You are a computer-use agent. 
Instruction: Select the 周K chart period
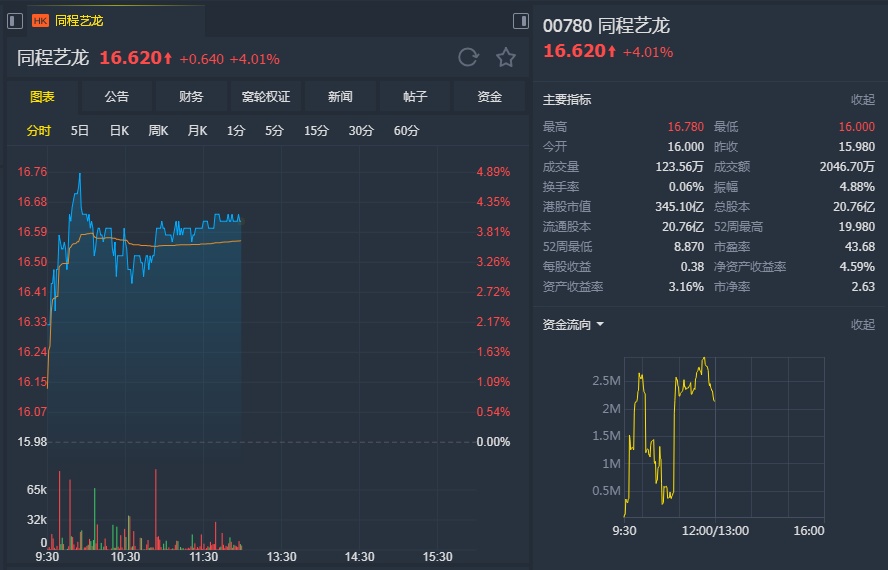pos(158,131)
